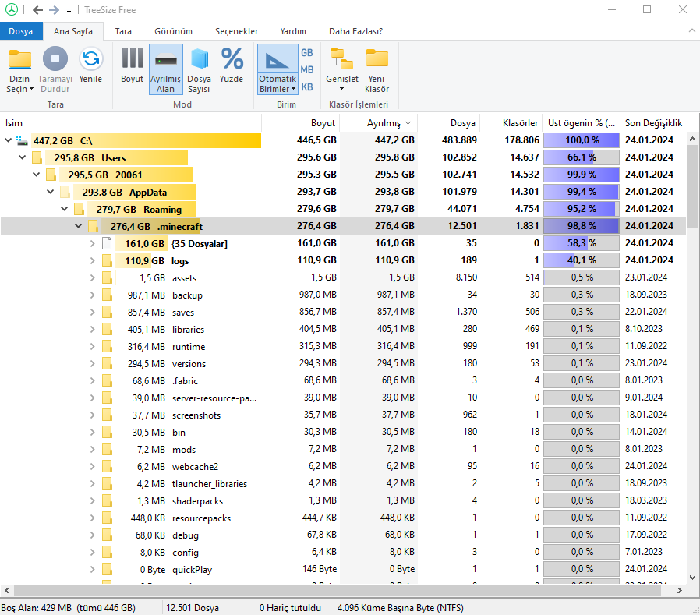Collapse the AppData folder node
Image resolution: width=700 pixels, height=615 pixels.
coord(51,192)
